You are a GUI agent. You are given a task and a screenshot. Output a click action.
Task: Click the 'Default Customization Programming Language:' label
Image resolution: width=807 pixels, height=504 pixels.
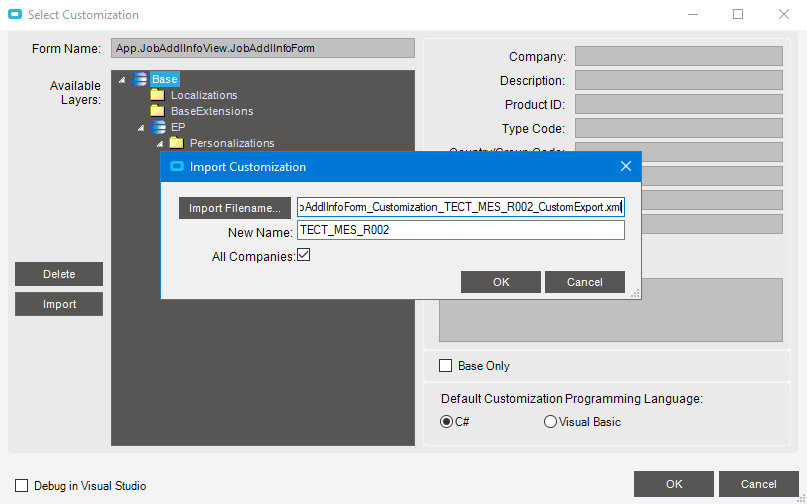click(572, 399)
